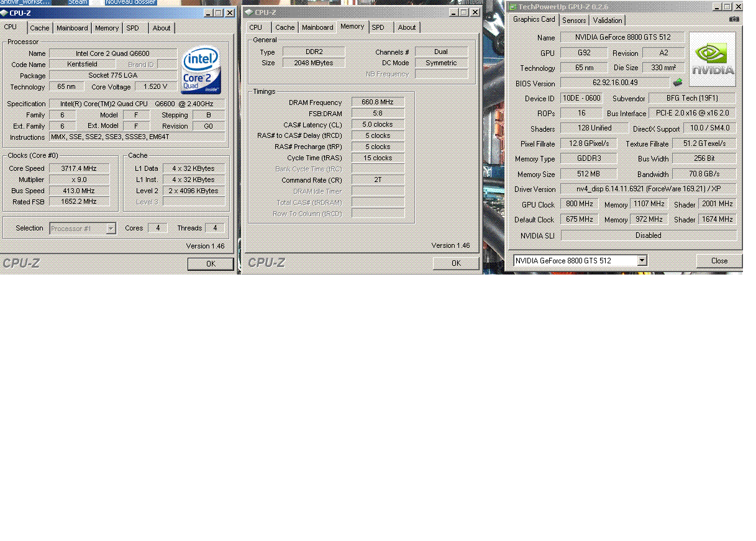Click the FSB:DRAM value 5:8

pos(378,114)
